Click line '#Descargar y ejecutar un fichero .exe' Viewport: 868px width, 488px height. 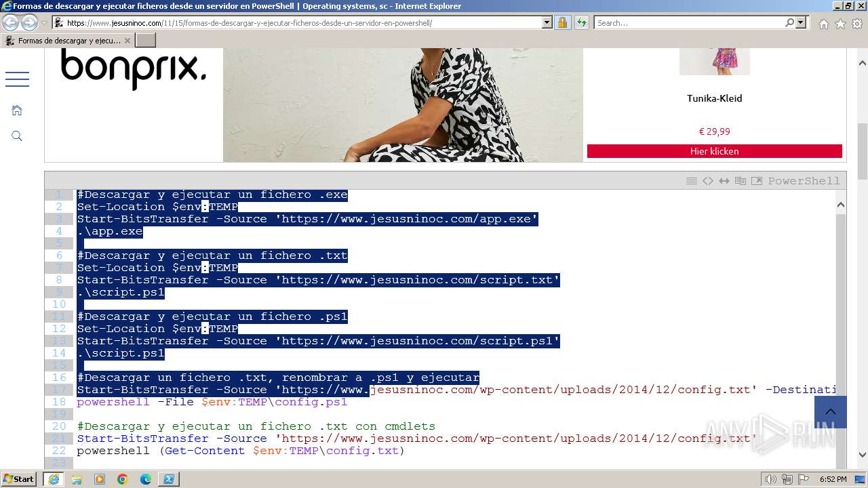click(x=212, y=195)
